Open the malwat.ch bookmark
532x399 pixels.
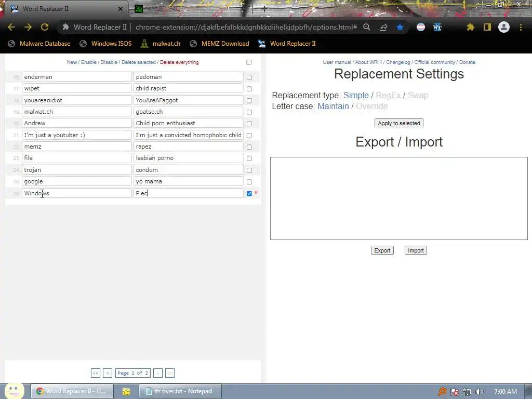point(161,44)
